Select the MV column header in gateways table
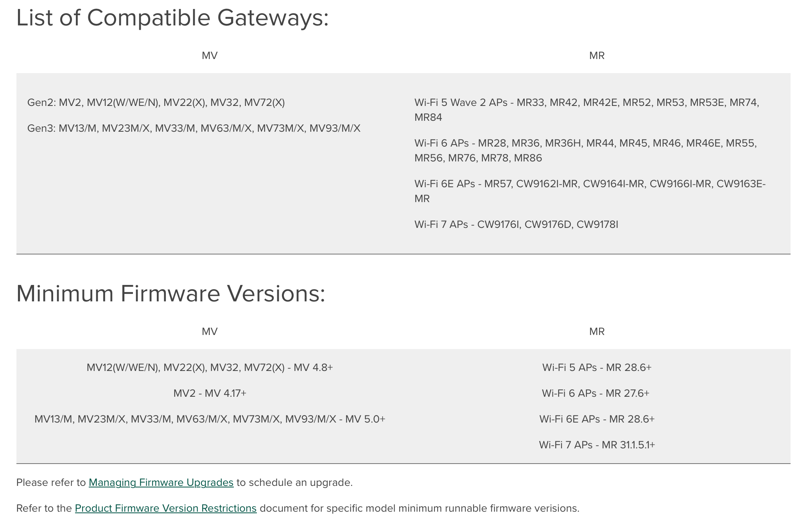Viewport: 807px width, 532px height. click(x=209, y=55)
